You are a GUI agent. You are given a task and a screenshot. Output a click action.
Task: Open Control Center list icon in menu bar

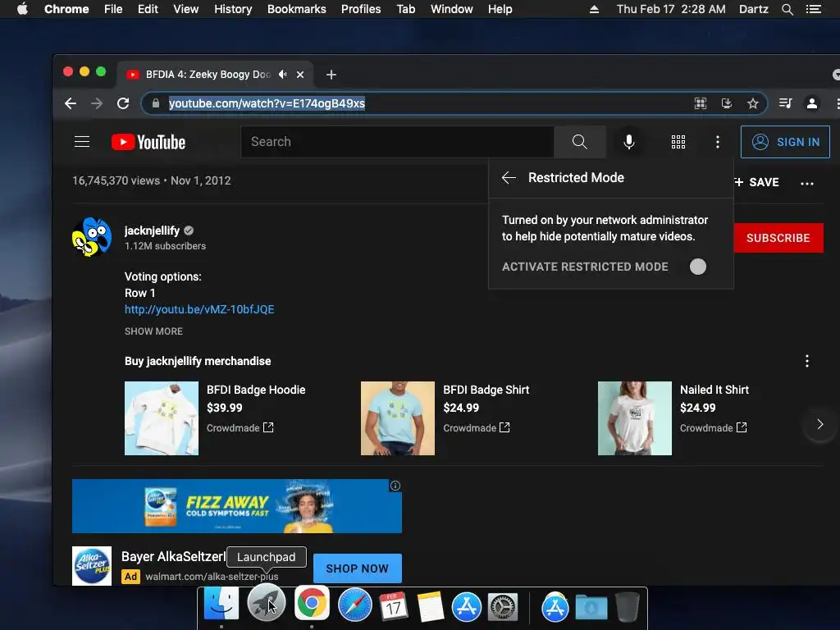point(814,9)
